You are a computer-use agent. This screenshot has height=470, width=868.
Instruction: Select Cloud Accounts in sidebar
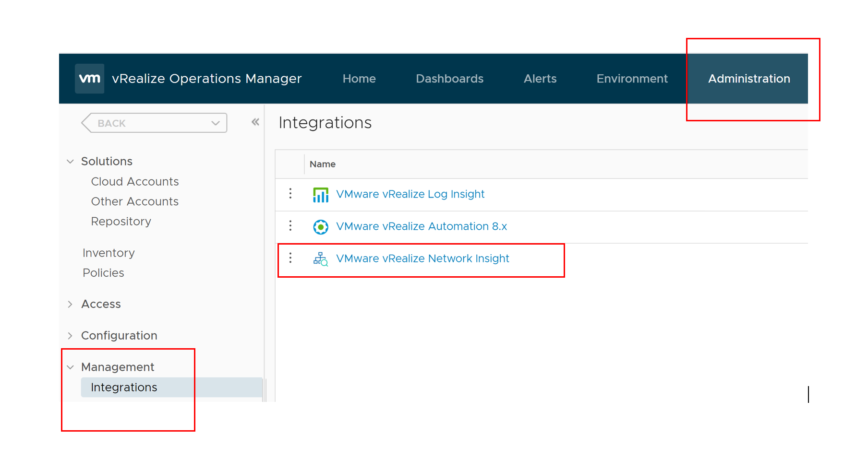pos(135,182)
